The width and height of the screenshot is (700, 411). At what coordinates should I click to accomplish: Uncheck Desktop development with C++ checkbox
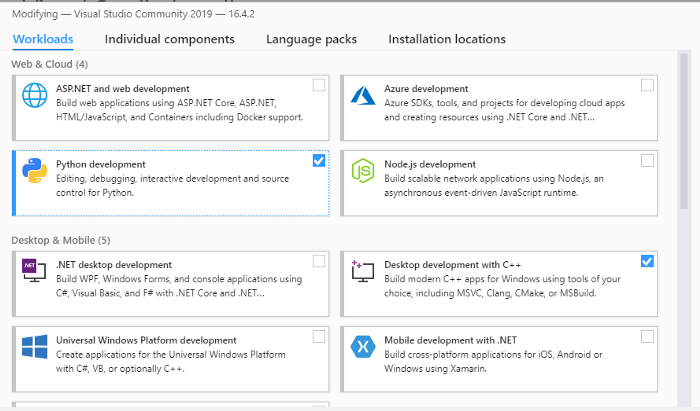tap(647, 261)
